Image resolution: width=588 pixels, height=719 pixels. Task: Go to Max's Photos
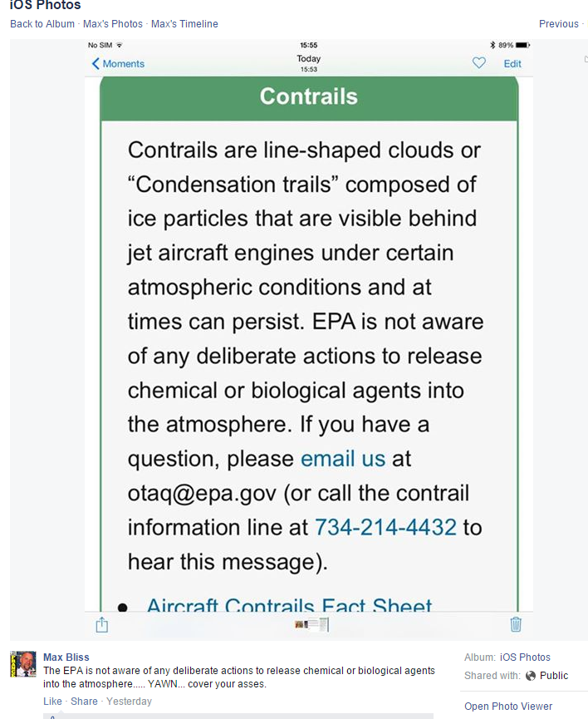[x=113, y=24]
